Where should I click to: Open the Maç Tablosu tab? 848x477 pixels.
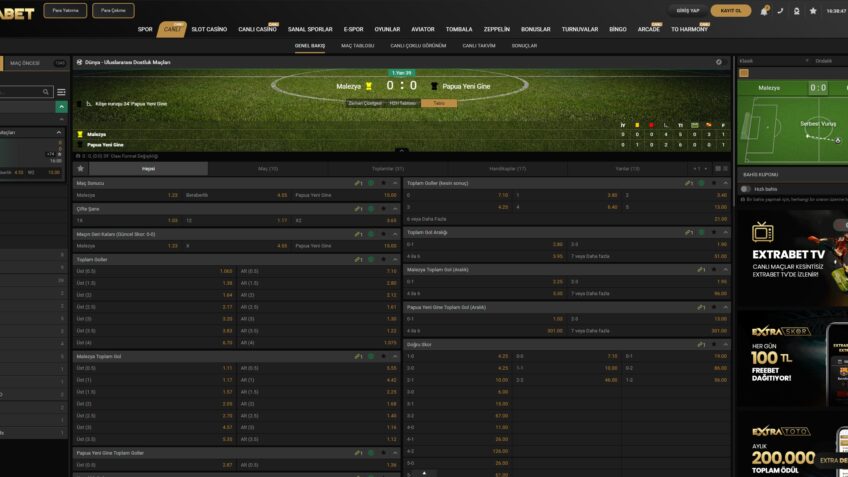[x=357, y=46]
